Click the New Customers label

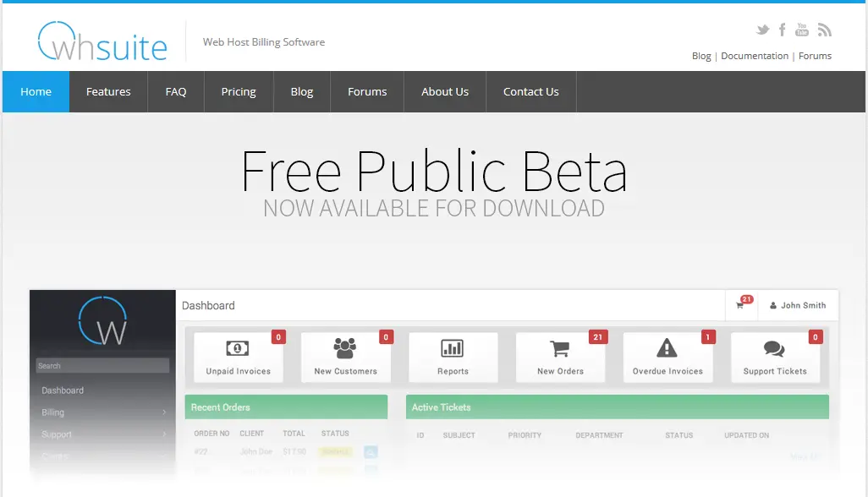click(345, 372)
